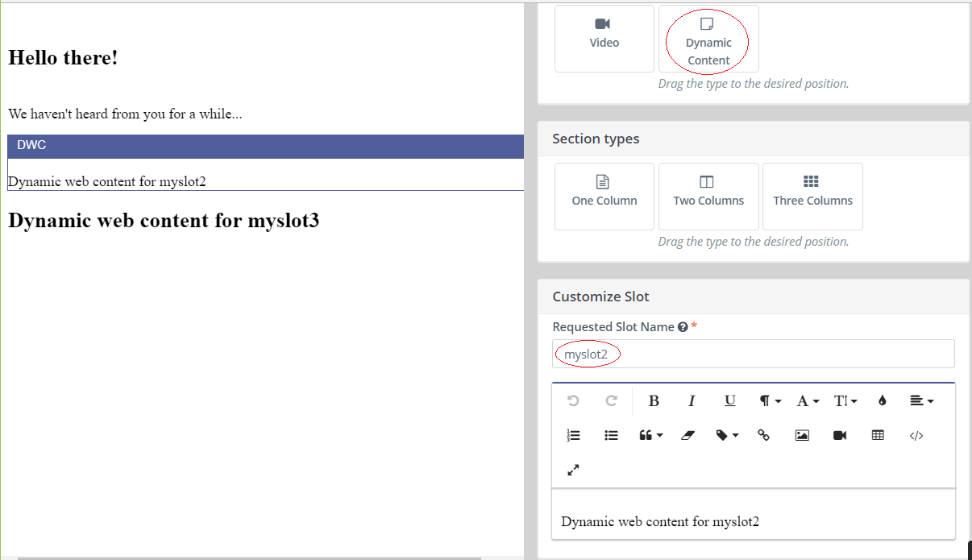The image size is (972, 560).
Task: Insert an unordered bullet list
Action: coord(611,435)
